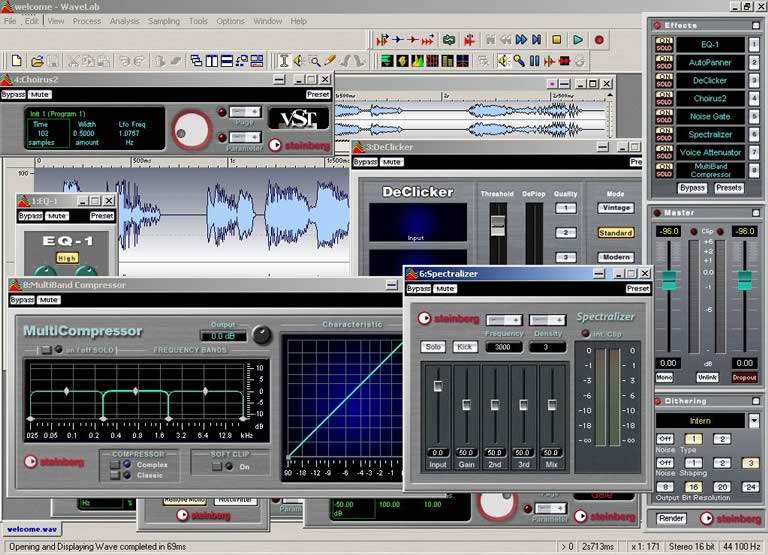Screen dimensions: 768x555
Task: Select Modern mode in DeClicker
Action: [616, 257]
